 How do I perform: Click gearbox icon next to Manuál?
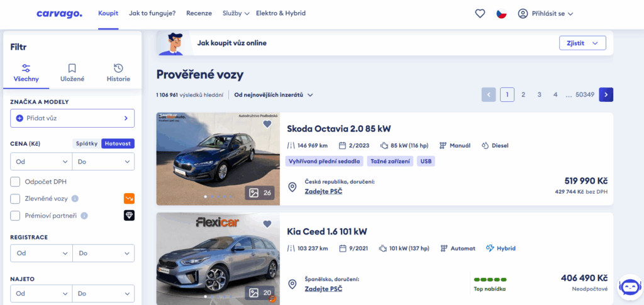(443, 145)
